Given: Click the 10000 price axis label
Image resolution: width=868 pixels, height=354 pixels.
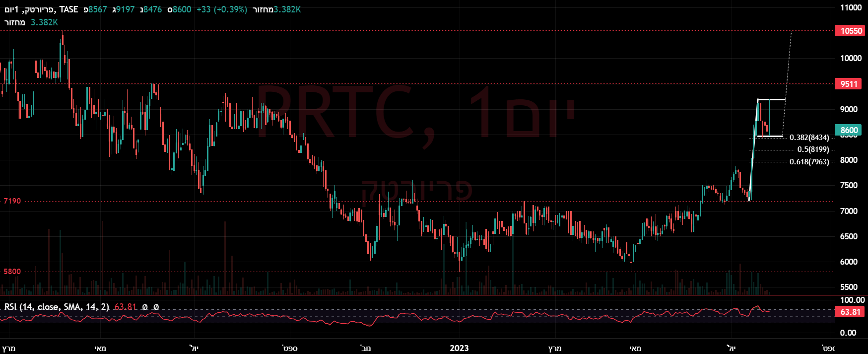Looking at the screenshot, I should tap(851, 58).
